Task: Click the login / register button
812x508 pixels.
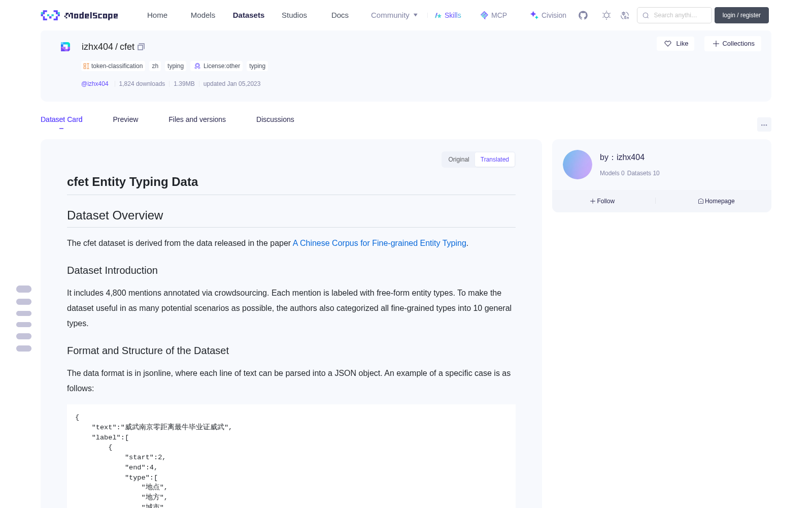Action: click(741, 15)
